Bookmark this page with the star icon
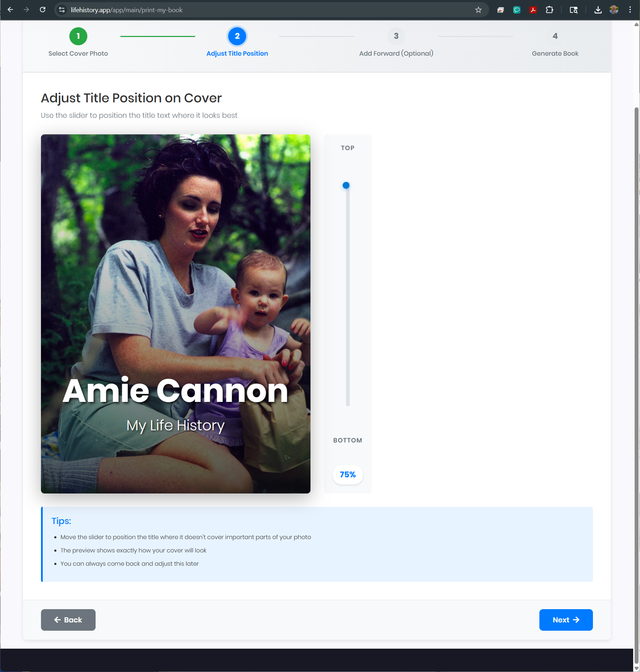The height and width of the screenshot is (672, 640). coord(478,10)
